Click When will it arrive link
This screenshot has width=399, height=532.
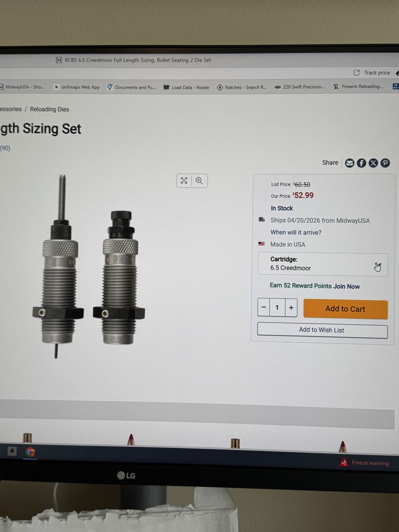(296, 232)
